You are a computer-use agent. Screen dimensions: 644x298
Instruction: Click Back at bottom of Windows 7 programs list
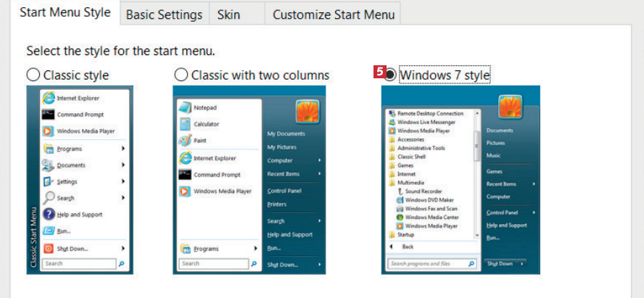407,247
